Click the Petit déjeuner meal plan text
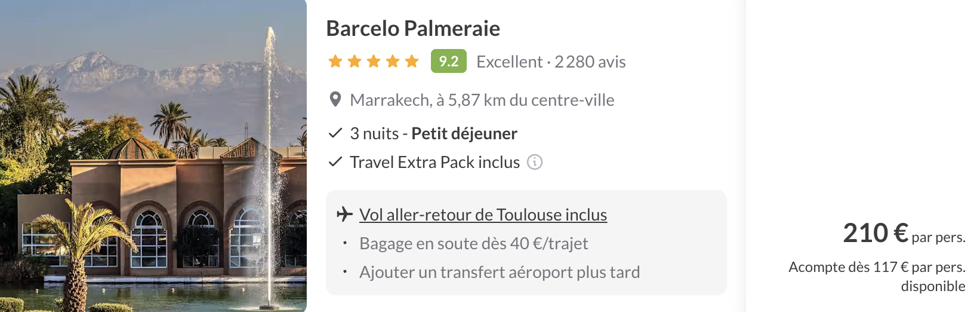 point(464,133)
